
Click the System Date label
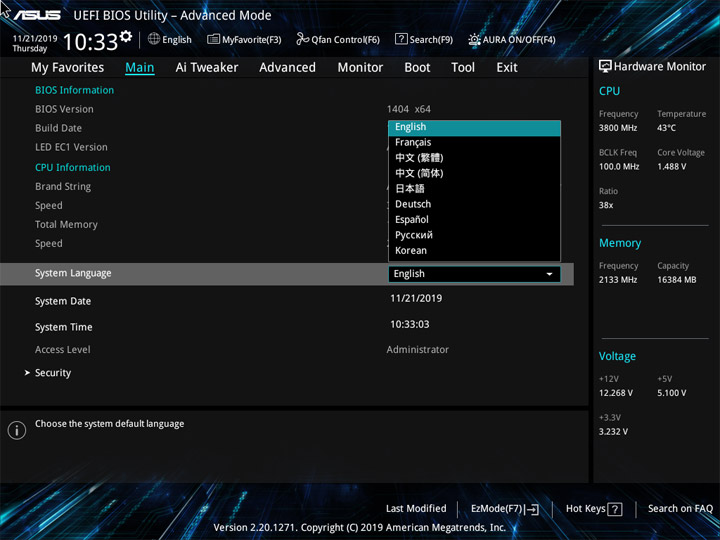(63, 301)
